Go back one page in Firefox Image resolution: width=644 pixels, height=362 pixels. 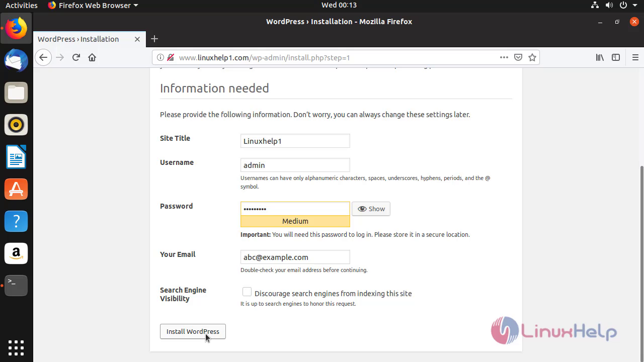pyautogui.click(x=43, y=57)
